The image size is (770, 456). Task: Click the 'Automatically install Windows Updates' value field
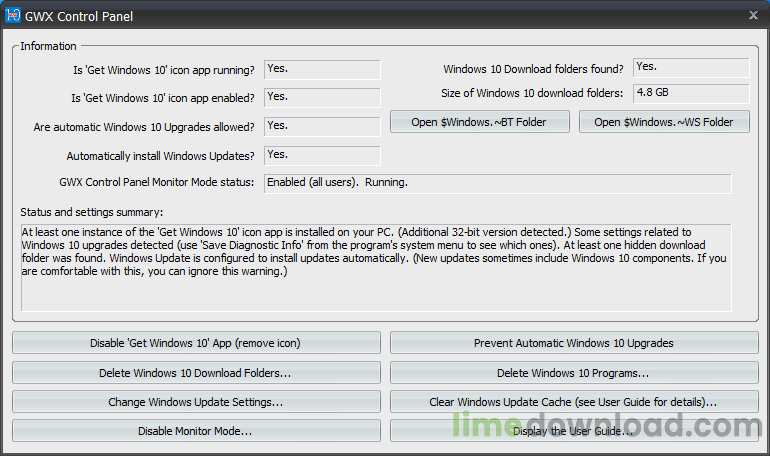(322, 156)
